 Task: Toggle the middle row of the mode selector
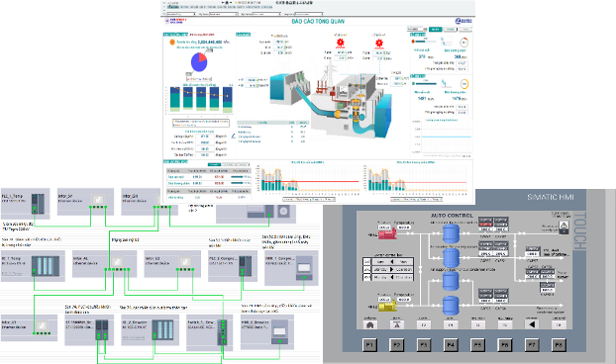(387, 269)
